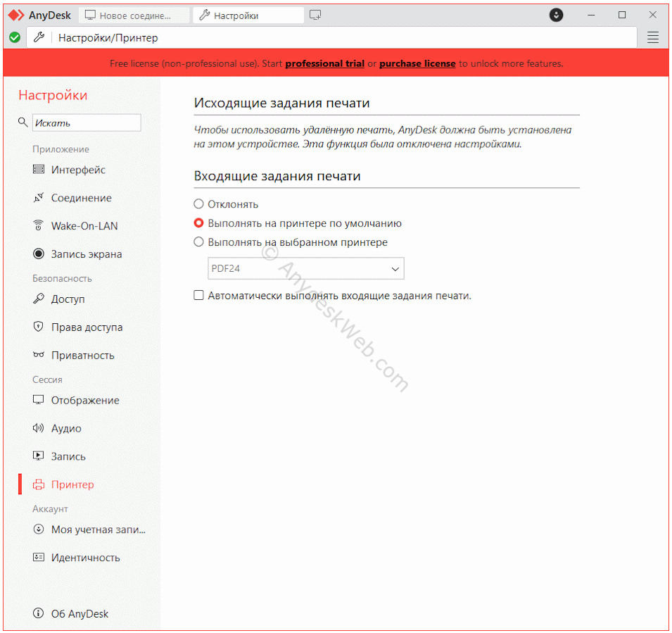Select the Отклонять radio option

pos(198,203)
